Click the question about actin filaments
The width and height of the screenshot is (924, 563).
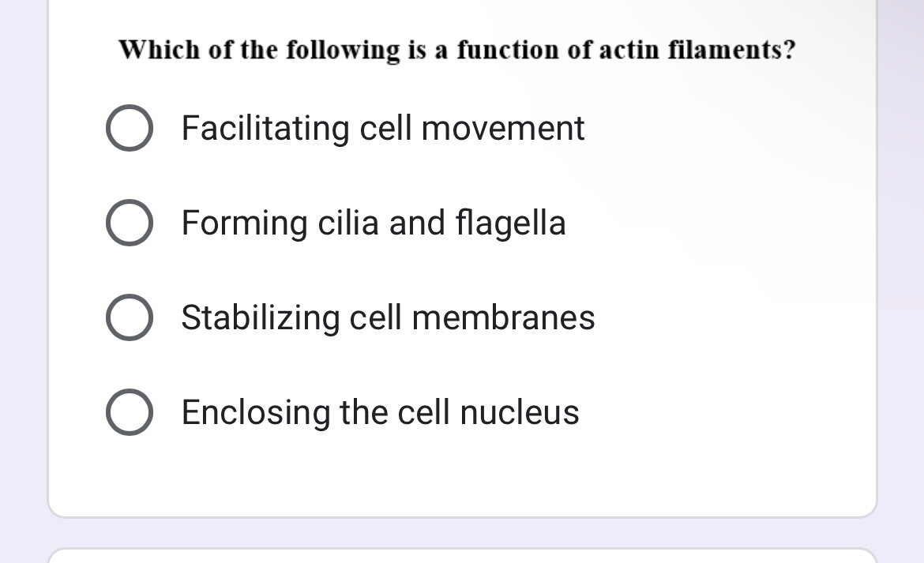[456, 50]
